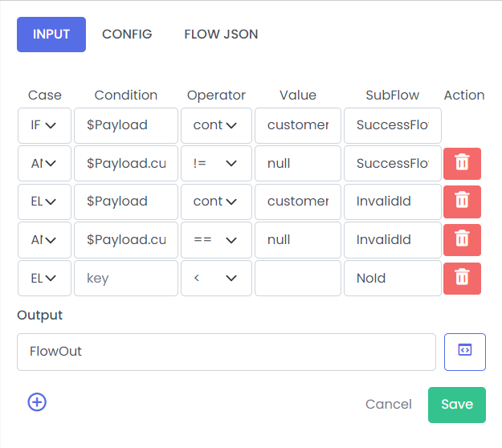Click the empty Value field in last row

298,278
